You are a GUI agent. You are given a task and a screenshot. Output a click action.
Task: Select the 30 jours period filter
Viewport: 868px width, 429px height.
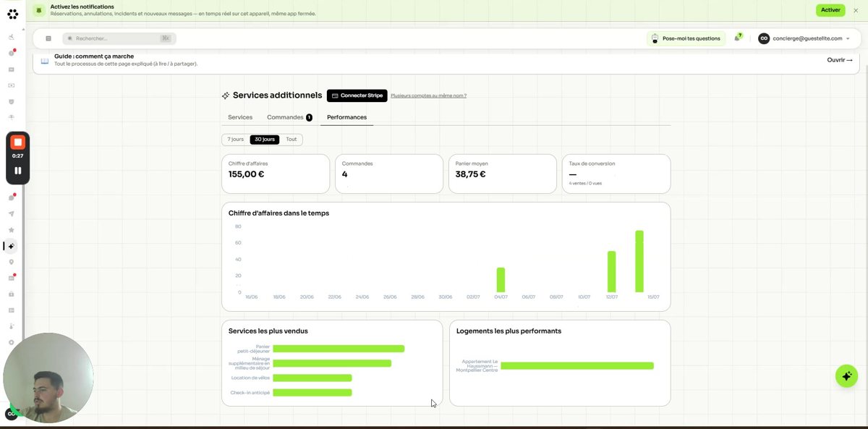coord(265,140)
